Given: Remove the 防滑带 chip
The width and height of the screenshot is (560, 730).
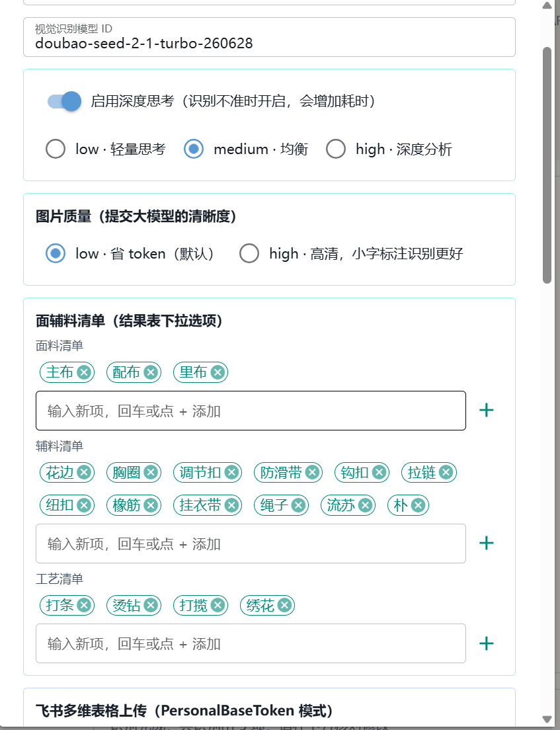Looking at the screenshot, I should point(312,473).
